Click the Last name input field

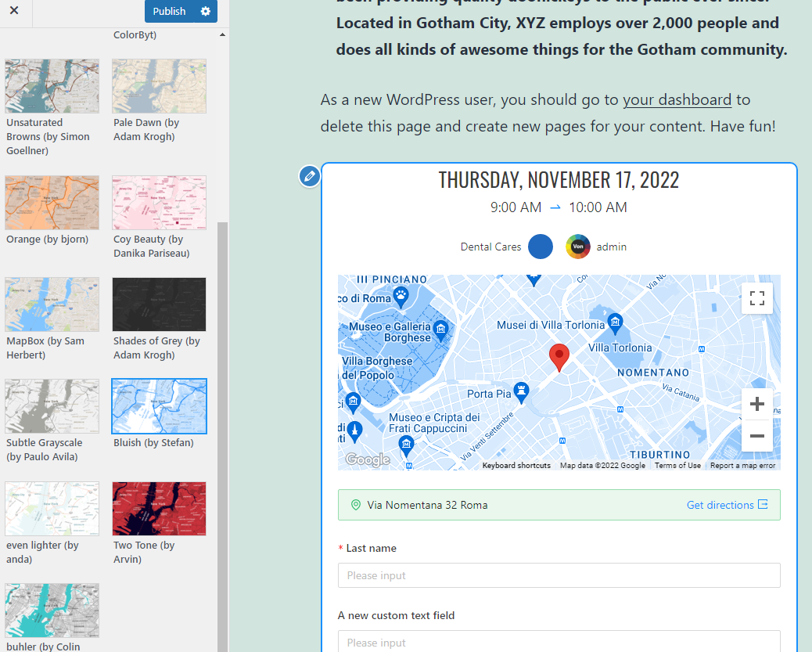[x=559, y=575]
